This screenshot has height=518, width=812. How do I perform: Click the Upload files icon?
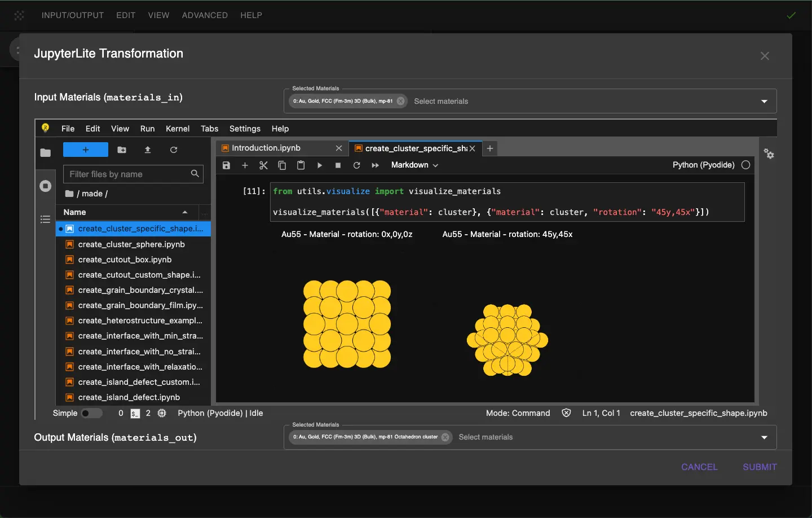(x=148, y=150)
